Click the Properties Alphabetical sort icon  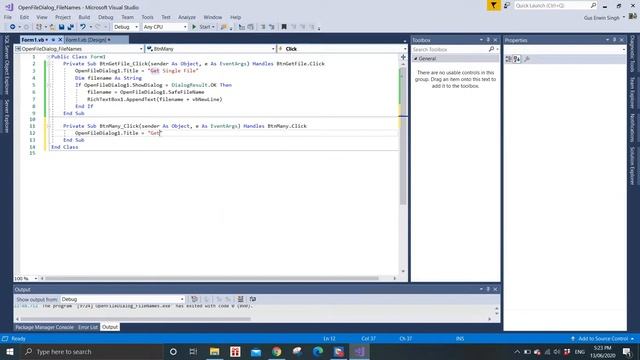tap(517, 59)
